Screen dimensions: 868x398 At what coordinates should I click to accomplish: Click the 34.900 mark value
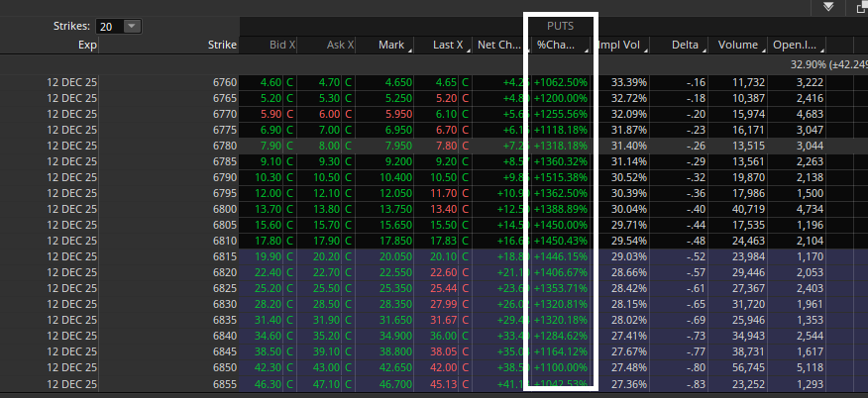[395, 336]
